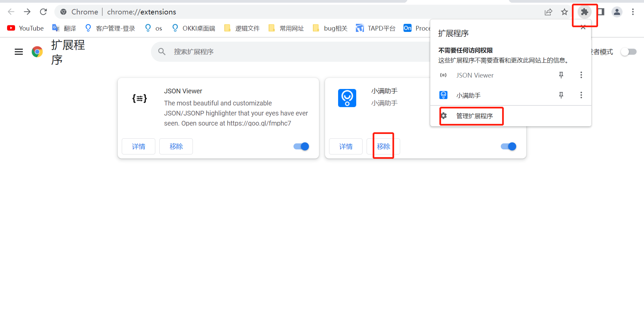Open 详情 for 小满助手
Screen dimensions: 644x324
[346, 146]
